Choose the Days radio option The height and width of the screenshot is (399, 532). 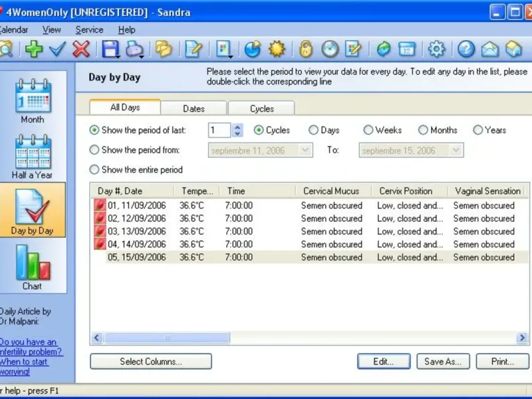(x=313, y=130)
